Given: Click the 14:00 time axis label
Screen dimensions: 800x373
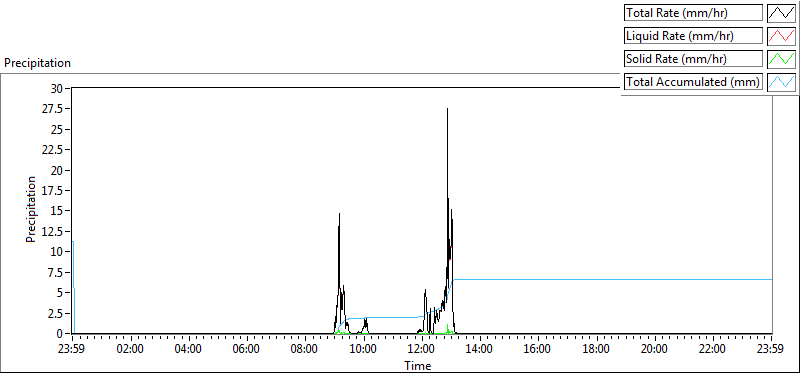Looking at the screenshot, I should (x=480, y=349).
